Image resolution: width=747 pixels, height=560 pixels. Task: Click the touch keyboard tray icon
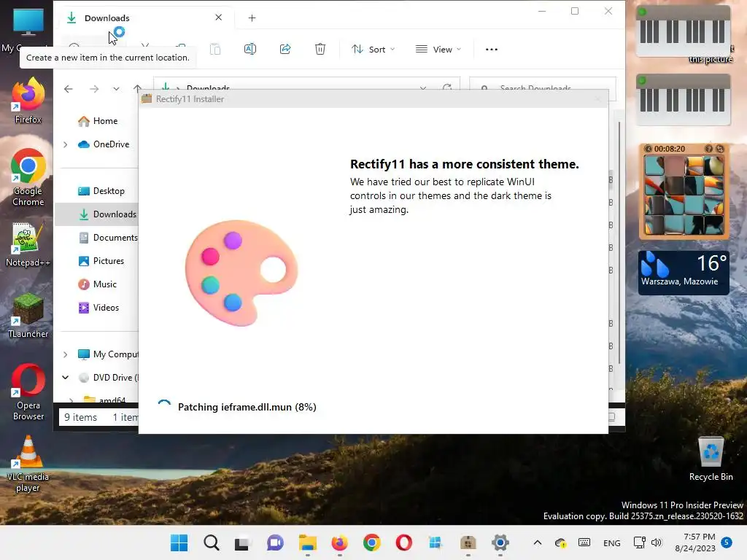[584, 542]
